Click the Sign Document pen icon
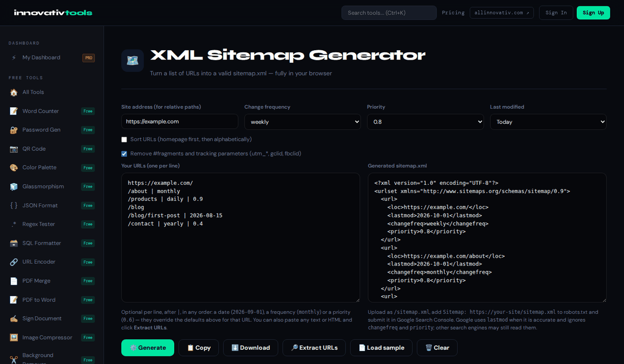This screenshot has width=624, height=364. (14, 319)
